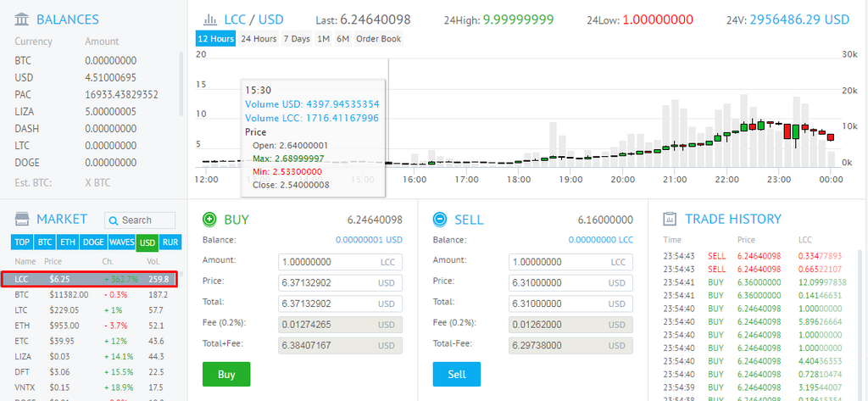This screenshot has width=868, height=401.
Task: Select the DOGE market tab
Action: tap(93, 242)
